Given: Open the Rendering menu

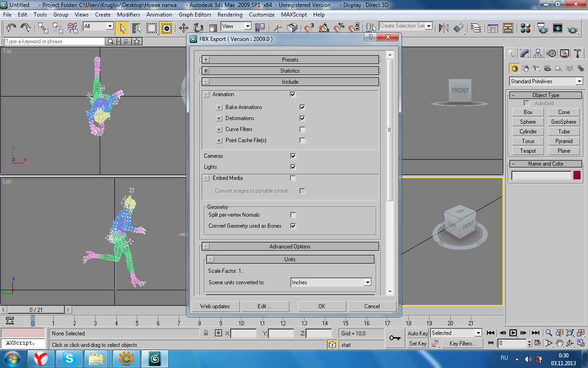Looking at the screenshot, I should (230, 15).
